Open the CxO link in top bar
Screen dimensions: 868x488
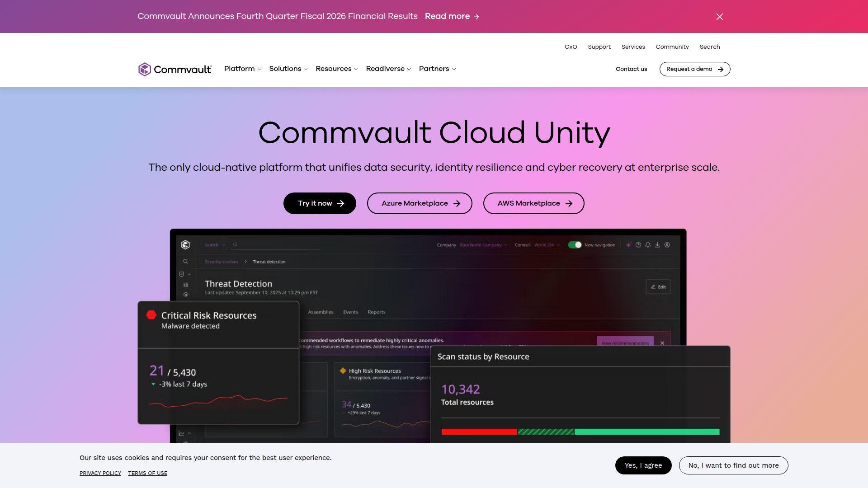tap(571, 47)
